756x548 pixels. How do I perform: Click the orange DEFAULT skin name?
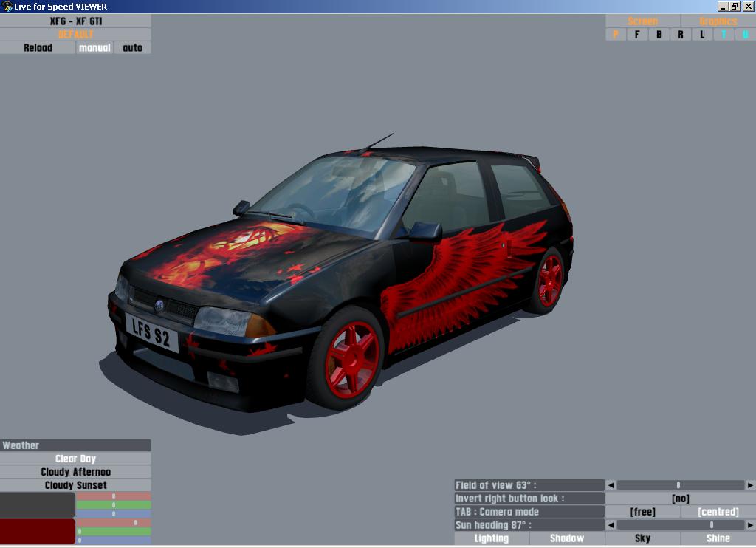(76, 34)
